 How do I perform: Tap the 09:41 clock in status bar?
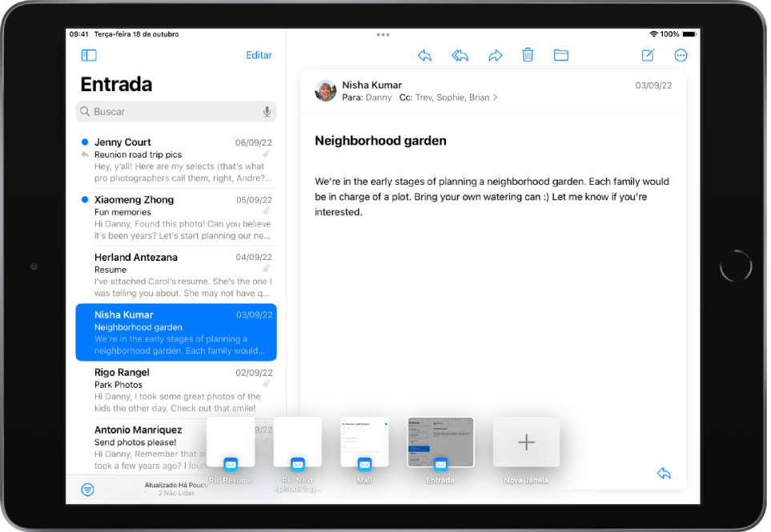78,34
